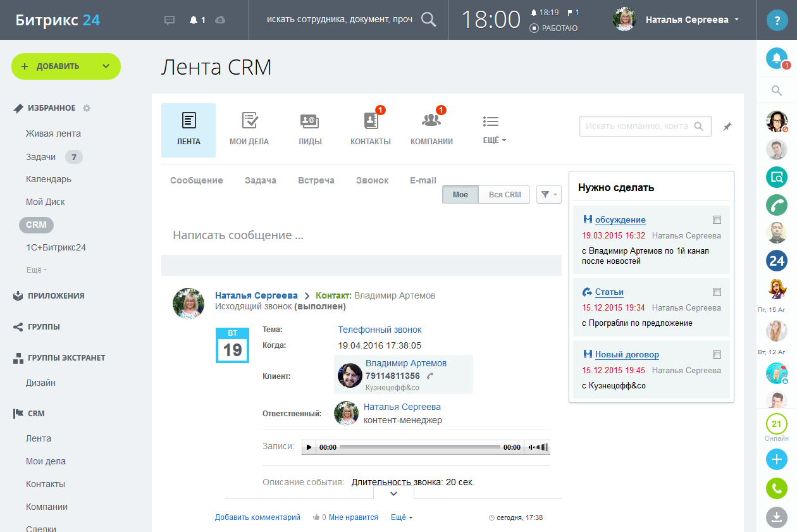Screen dimensions: 797x532
Task: Open the обсуждение task link
Action: [621, 220]
